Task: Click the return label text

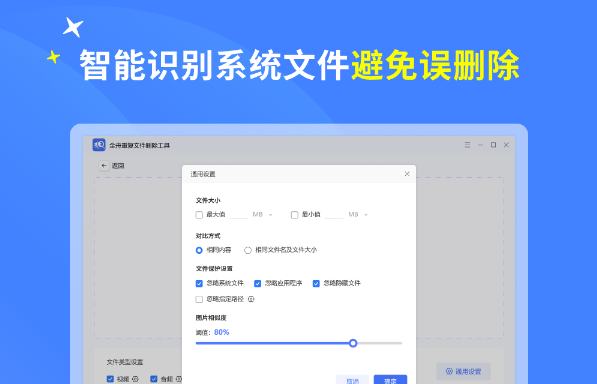Action: pyautogui.click(x=118, y=166)
